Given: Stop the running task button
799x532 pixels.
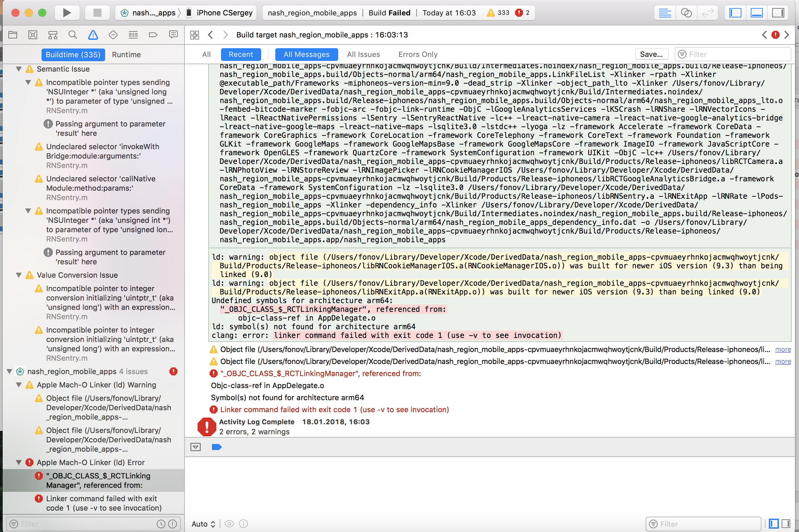Looking at the screenshot, I should tap(97, 13).
